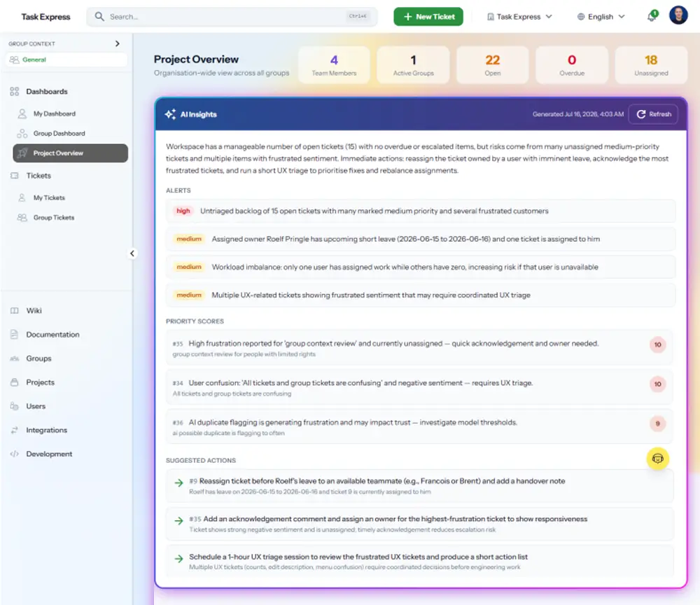This screenshot has height=605, width=700.
Task: Select Project Overview in sidebar
Action: click(x=71, y=153)
